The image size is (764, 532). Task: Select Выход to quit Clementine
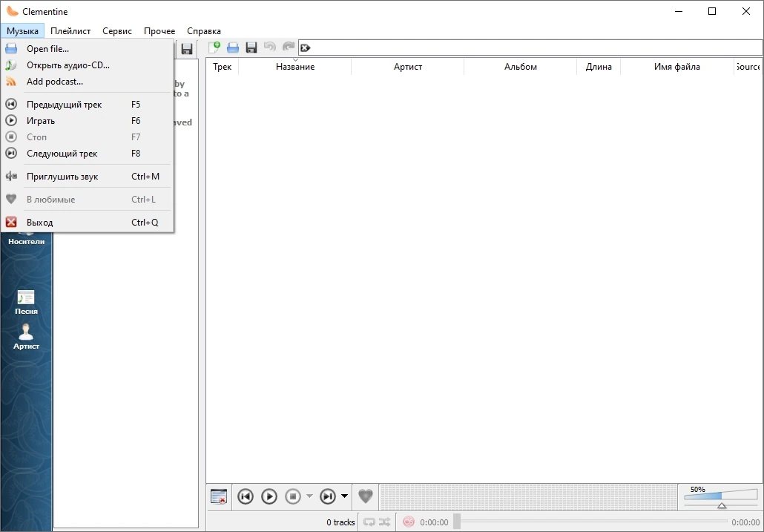(x=88, y=222)
